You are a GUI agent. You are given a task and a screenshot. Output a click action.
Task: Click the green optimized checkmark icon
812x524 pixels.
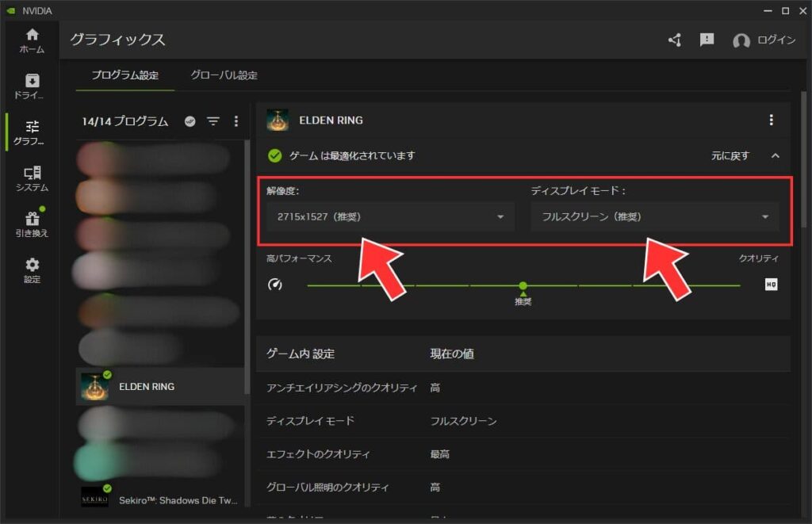click(275, 155)
